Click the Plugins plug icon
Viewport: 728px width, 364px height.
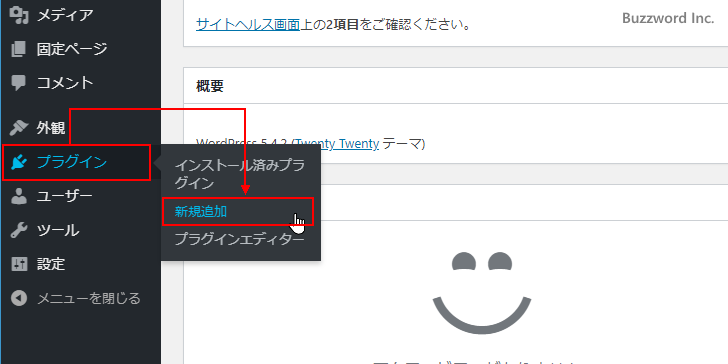19,162
